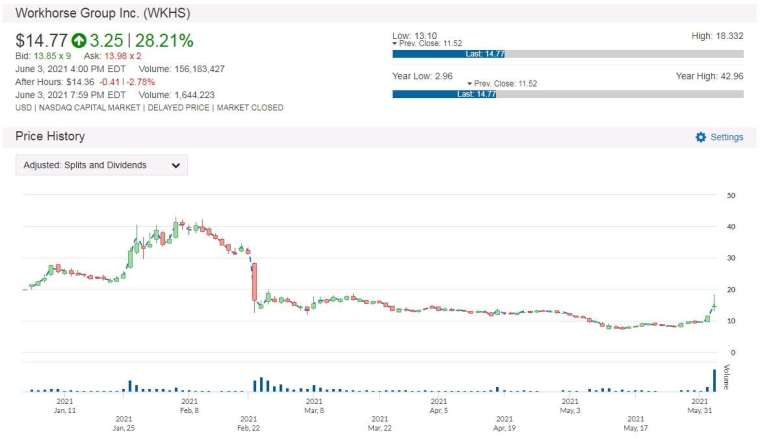The height and width of the screenshot is (439, 760).
Task: Click the 2021 Apr, 5 axis label
Action: click(439, 406)
